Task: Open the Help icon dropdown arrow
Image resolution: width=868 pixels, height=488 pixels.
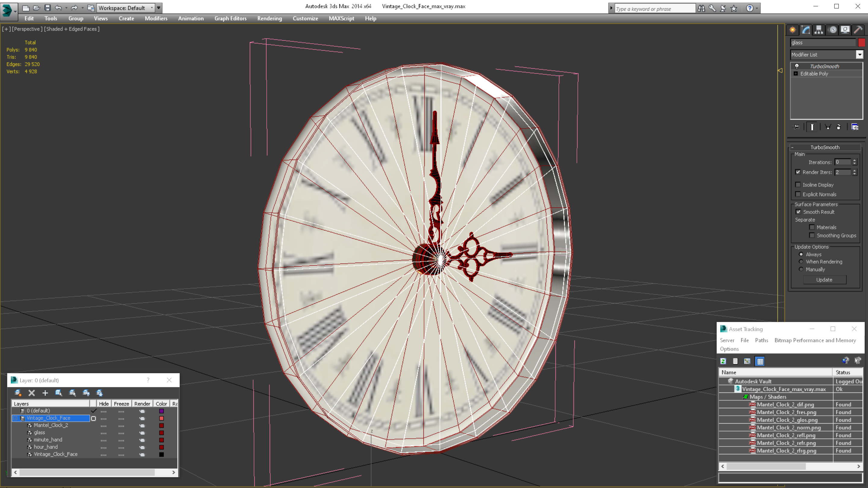Action: point(757,8)
